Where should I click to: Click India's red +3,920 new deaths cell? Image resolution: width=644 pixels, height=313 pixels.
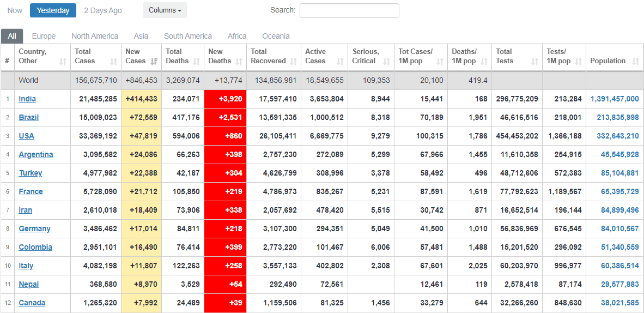pyautogui.click(x=225, y=99)
